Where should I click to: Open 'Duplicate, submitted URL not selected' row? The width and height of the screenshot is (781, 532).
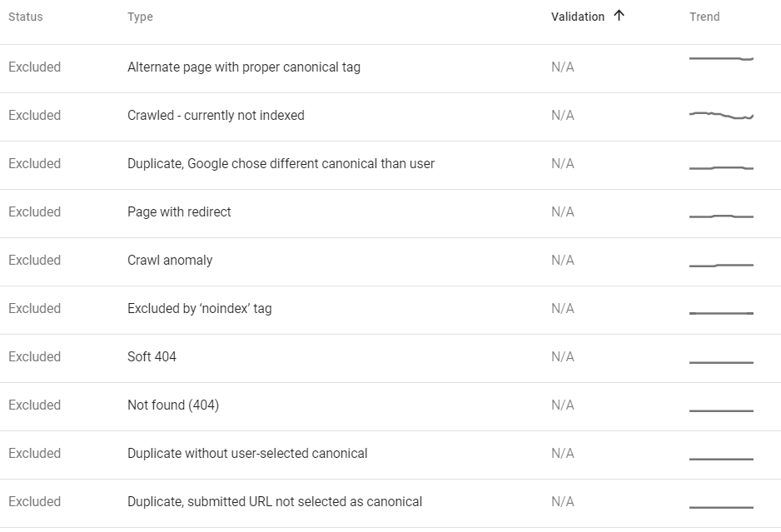pos(275,502)
